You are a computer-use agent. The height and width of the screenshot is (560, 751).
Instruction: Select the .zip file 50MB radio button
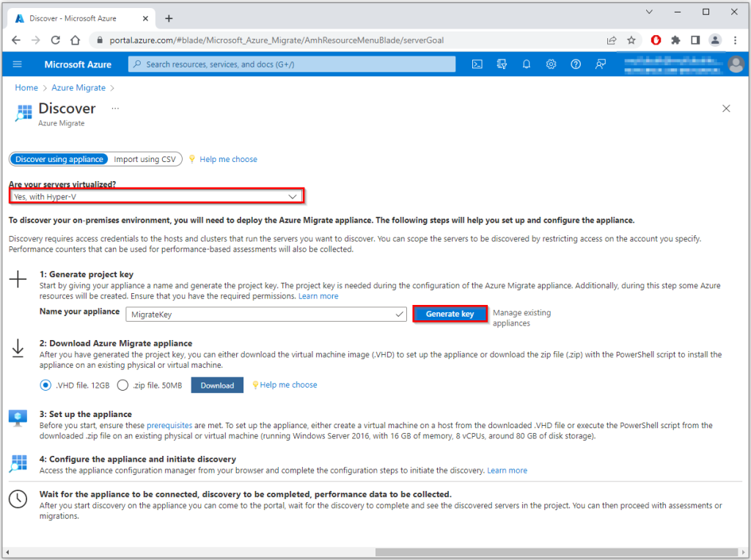pyautogui.click(x=122, y=386)
